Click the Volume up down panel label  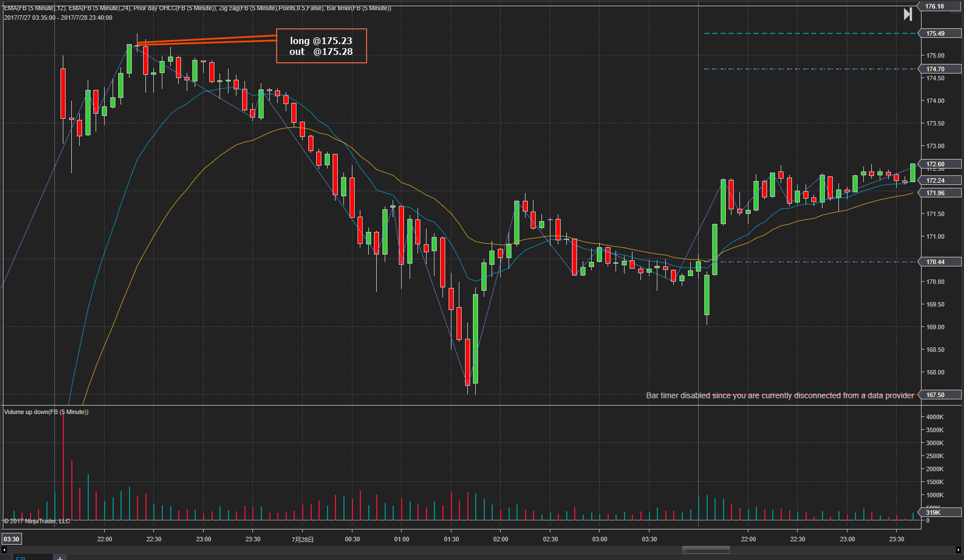pos(46,412)
